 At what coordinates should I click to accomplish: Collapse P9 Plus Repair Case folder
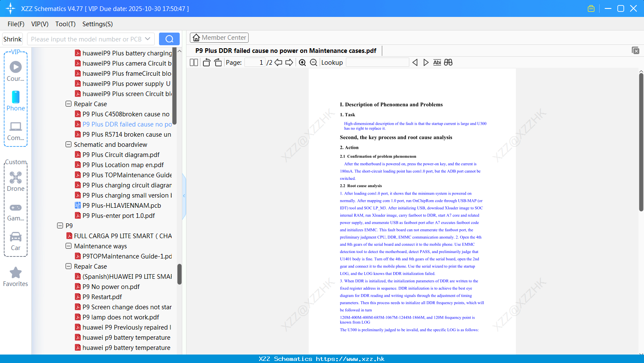tap(69, 104)
